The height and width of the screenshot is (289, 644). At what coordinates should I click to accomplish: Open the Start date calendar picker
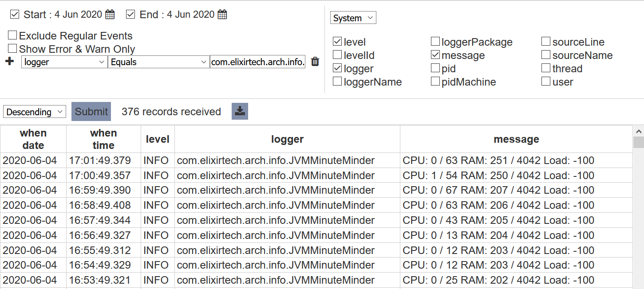[110, 15]
